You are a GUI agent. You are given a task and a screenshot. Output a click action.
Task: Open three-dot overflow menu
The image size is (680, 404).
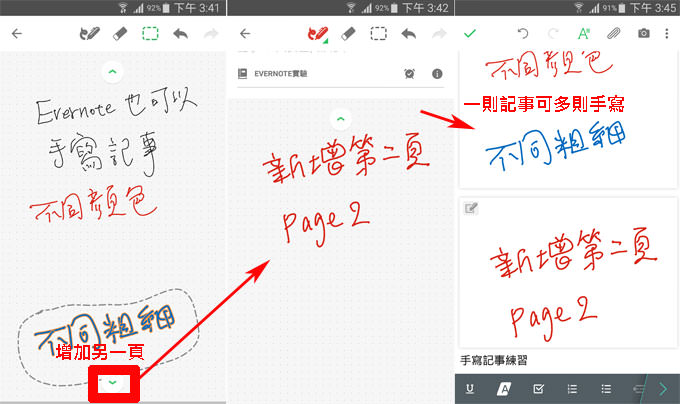667,33
